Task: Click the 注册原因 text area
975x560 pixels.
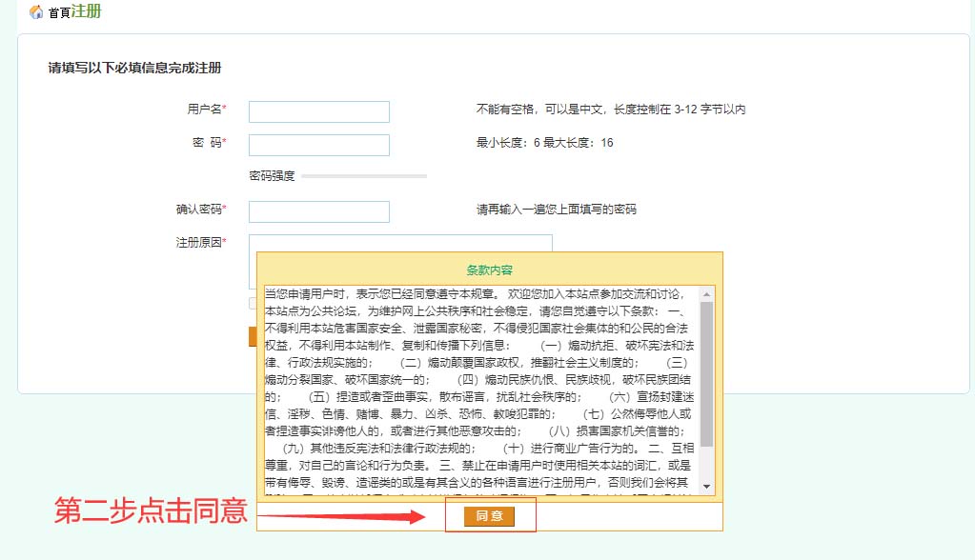Action: click(x=400, y=243)
